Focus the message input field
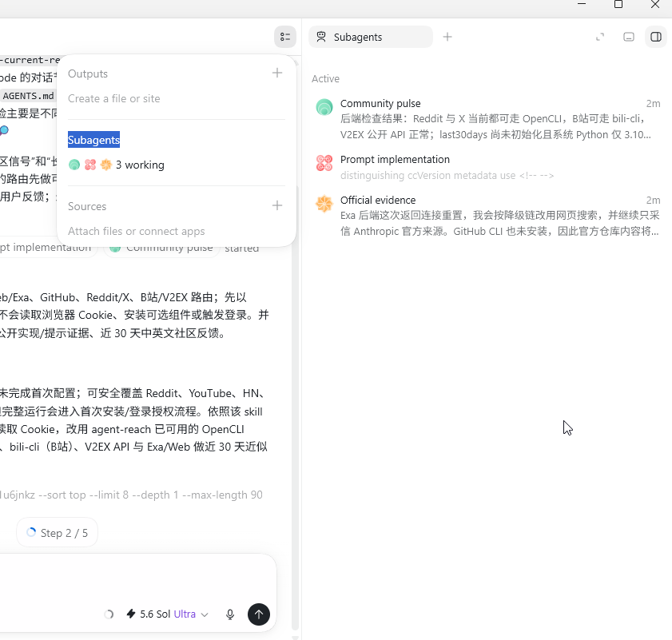The height and width of the screenshot is (640, 672). click(137, 578)
